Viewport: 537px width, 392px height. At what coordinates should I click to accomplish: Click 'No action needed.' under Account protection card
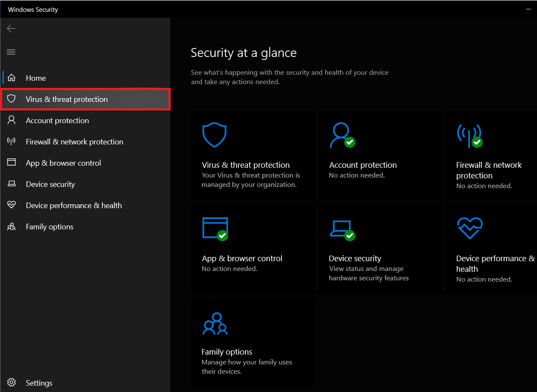(357, 175)
